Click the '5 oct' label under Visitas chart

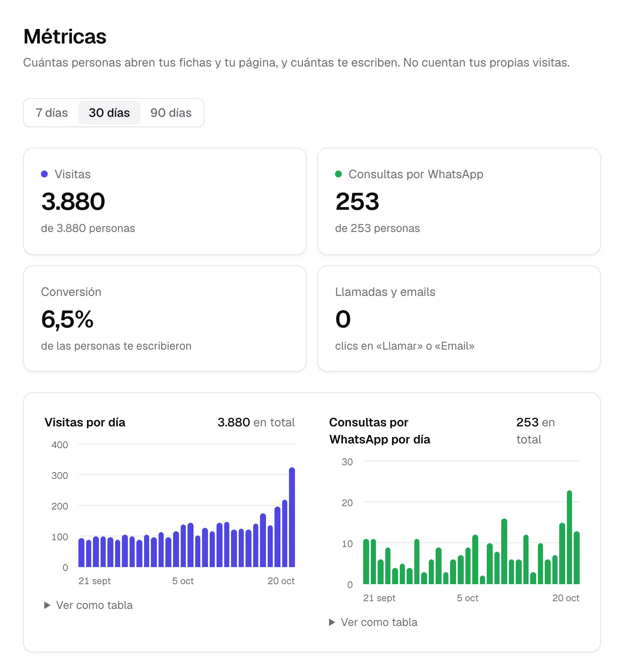(183, 581)
